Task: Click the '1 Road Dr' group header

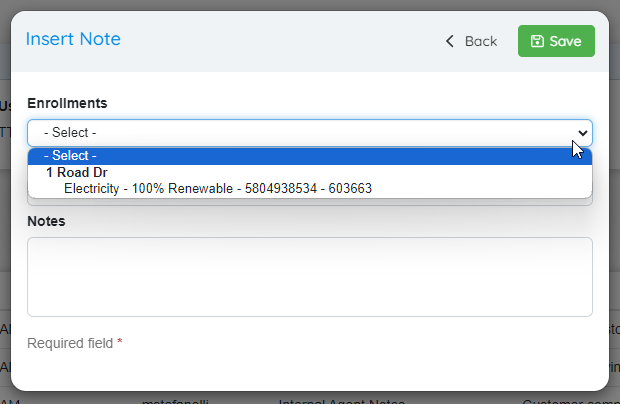Action: 77,173
